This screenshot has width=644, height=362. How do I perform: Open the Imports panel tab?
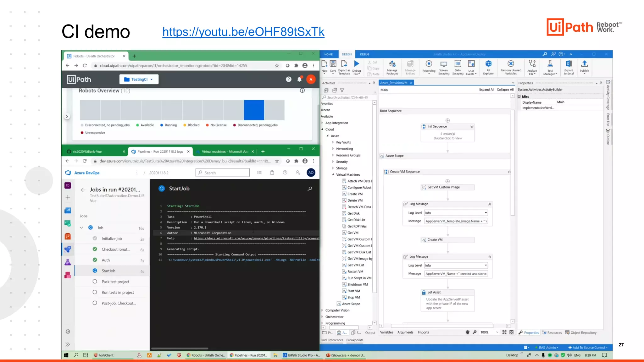[x=423, y=332]
